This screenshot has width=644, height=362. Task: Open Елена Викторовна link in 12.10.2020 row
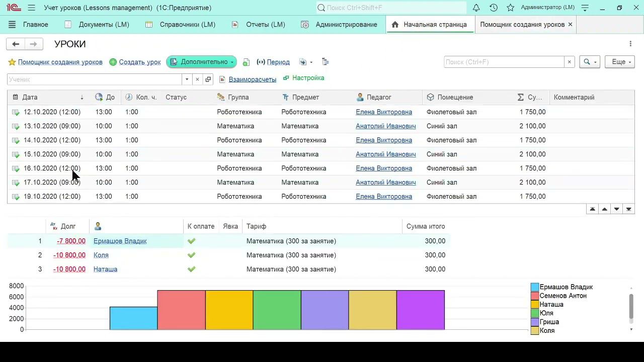coord(384,112)
